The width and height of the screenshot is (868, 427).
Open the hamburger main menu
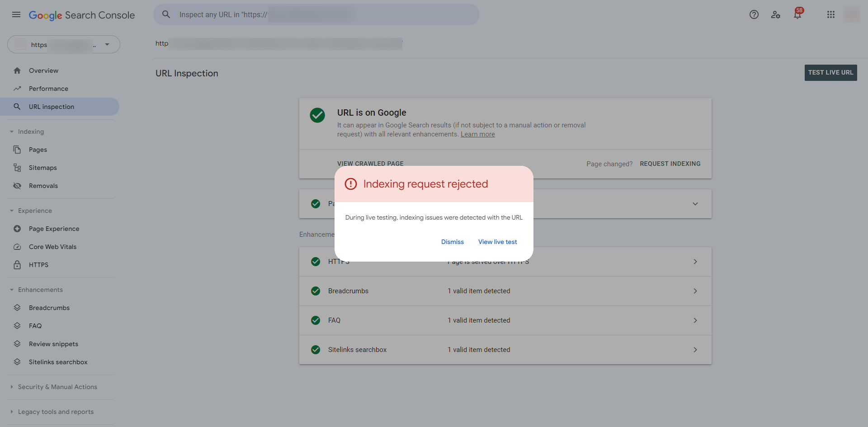pos(16,14)
